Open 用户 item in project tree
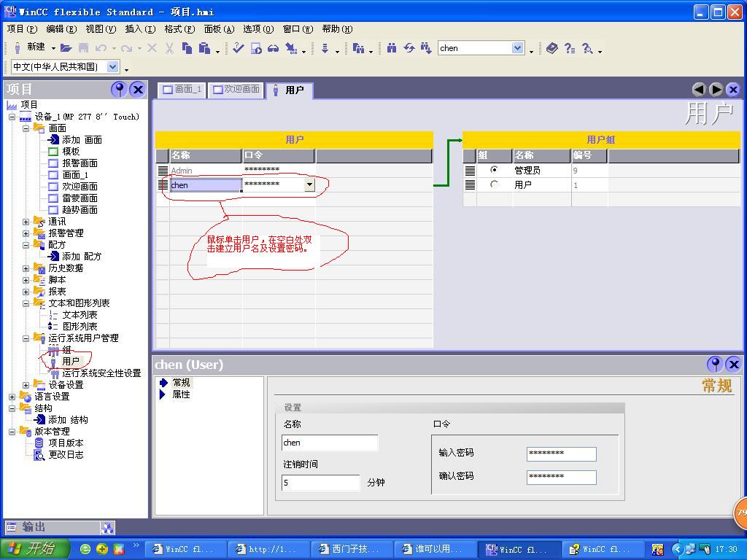 (x=71, y=362)
